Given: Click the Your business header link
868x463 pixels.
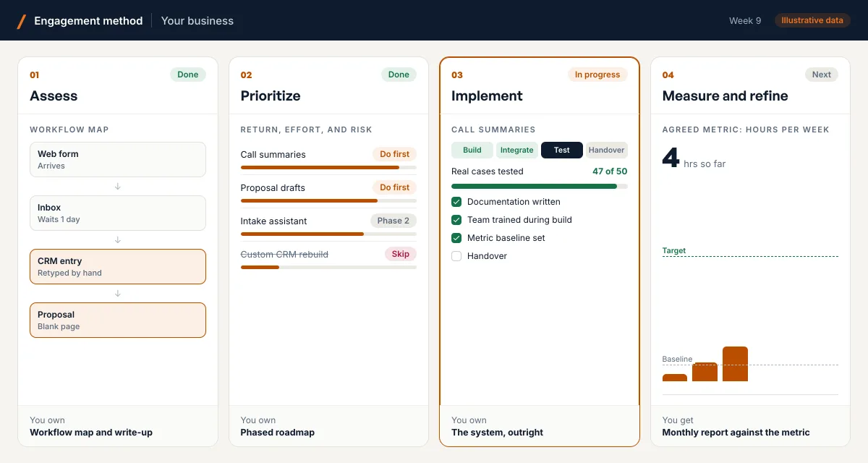Looking at the screenshot, I should [x=197, y=21].
